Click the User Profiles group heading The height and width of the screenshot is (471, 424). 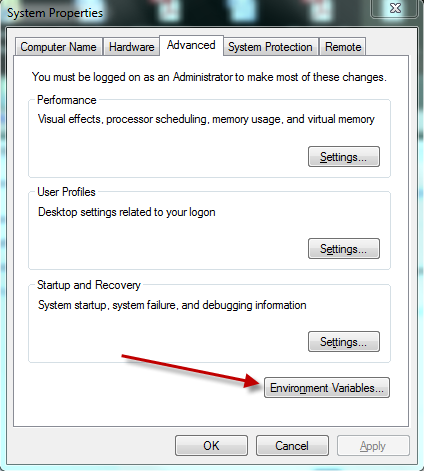coord(66,192)
